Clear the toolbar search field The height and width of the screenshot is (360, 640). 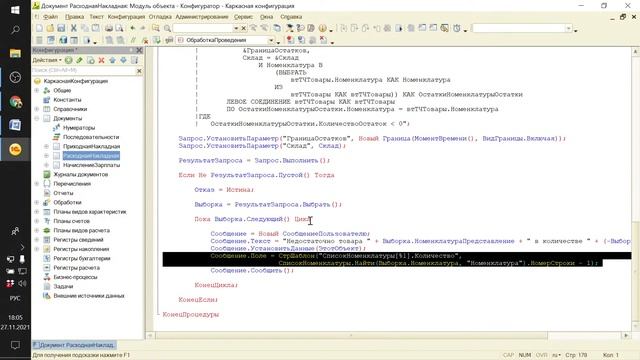point(244,28)
